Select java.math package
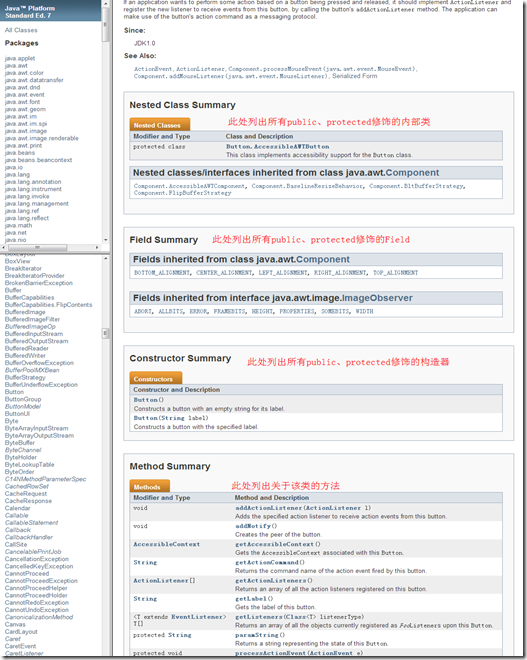 point(18,225)
